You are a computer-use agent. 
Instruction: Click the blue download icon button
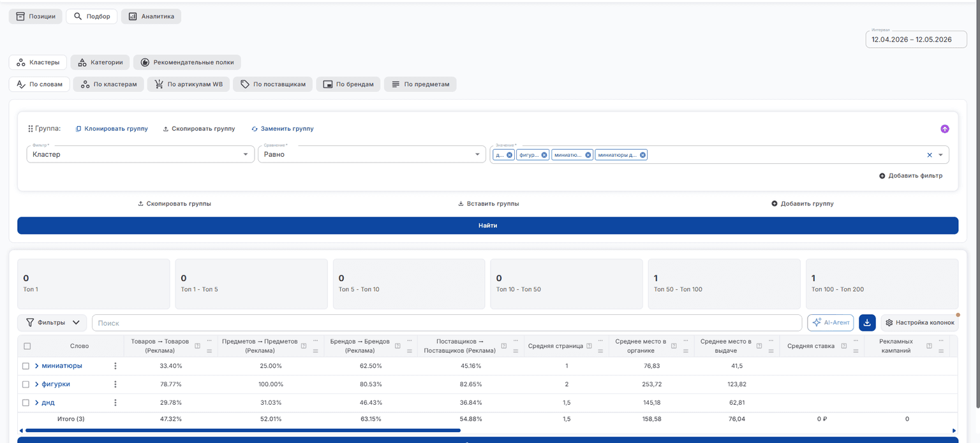tap(867, 323)
